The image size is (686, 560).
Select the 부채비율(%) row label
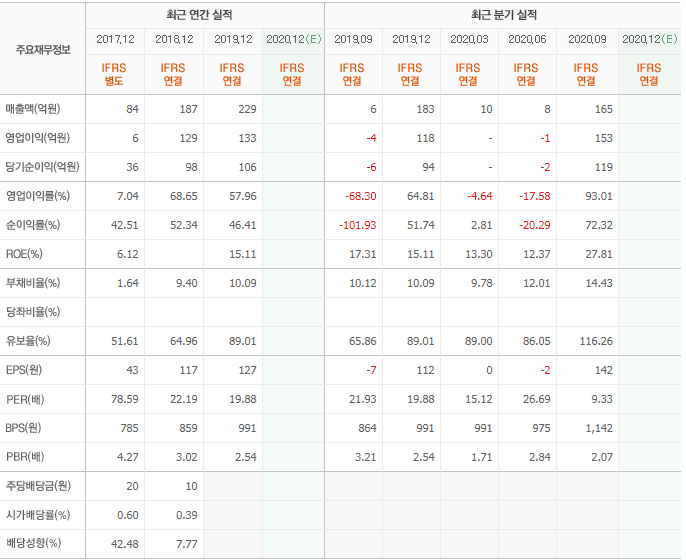[x=33, y=283]
